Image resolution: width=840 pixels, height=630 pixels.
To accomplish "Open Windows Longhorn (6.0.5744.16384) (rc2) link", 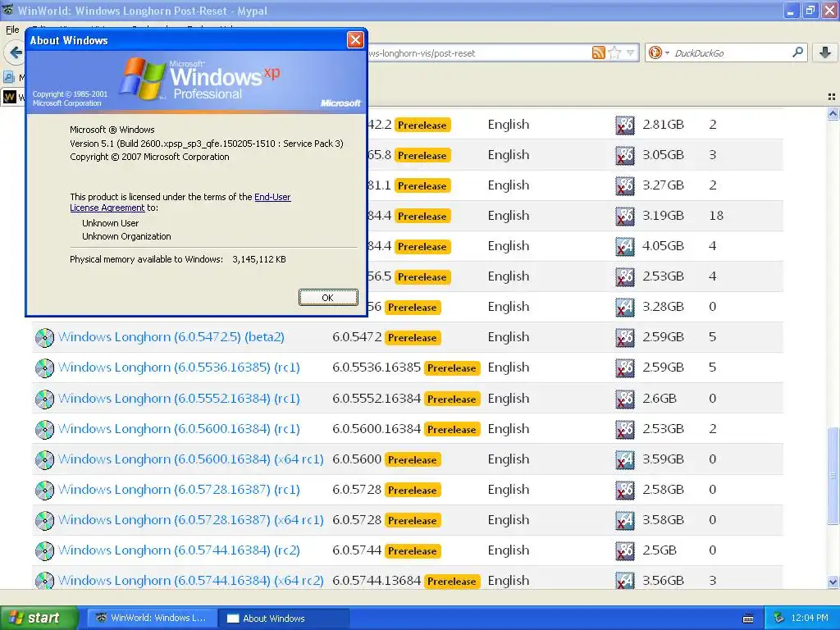I will (179, 550).
